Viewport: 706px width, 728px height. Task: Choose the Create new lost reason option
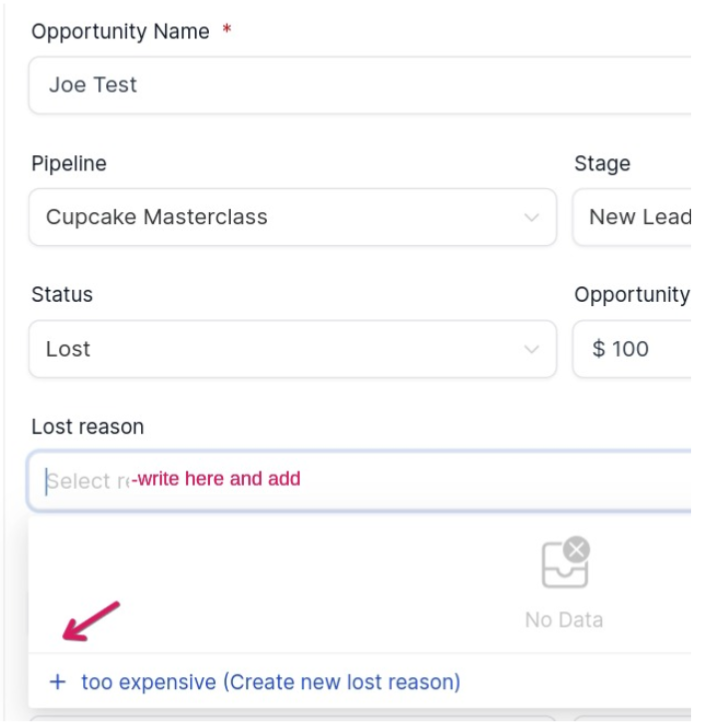[270, 682]
